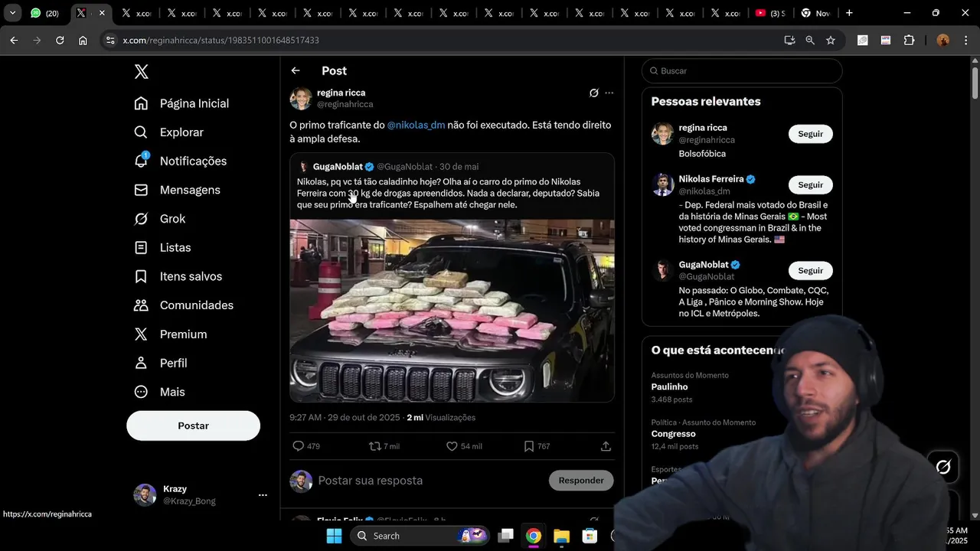Like the post with 54 mil likes

(x=464, y=446)
